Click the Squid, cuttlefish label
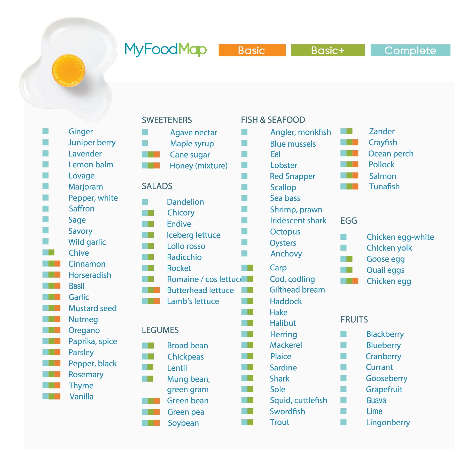 pyautogui.click(x=298, y=400)
